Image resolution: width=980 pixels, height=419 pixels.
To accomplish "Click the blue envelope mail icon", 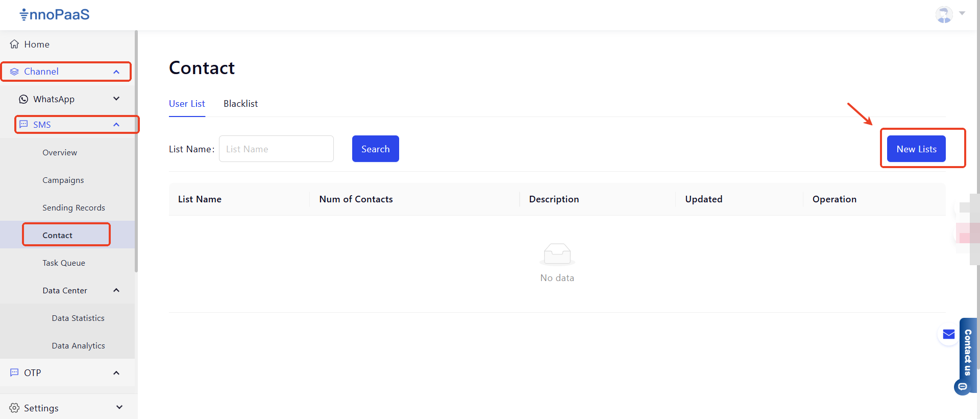I will 948,334.
